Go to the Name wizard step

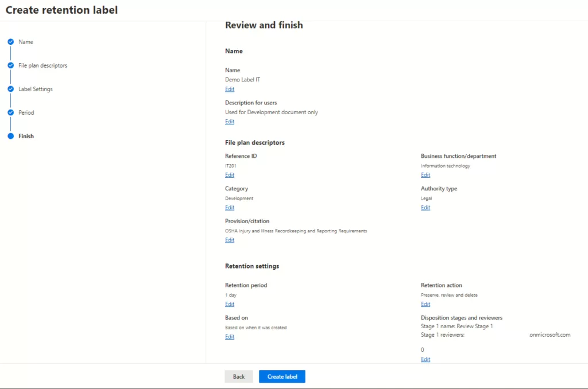tap(26, 42)
